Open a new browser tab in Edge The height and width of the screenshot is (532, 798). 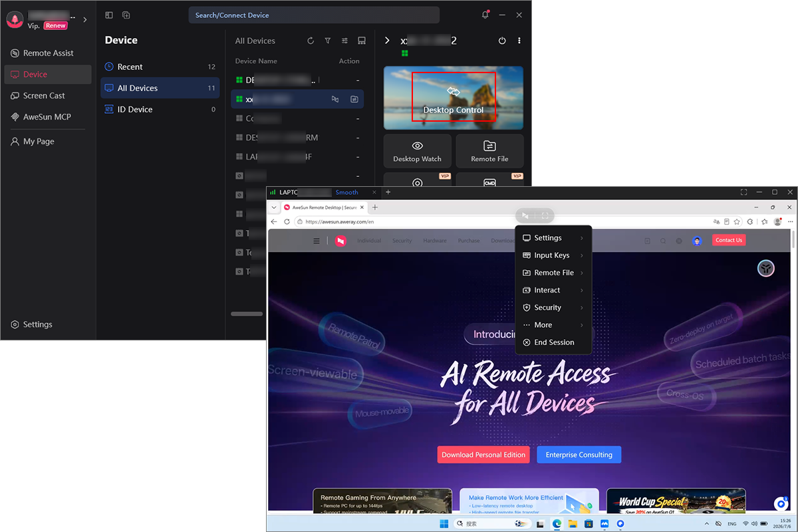pos(375,207)
